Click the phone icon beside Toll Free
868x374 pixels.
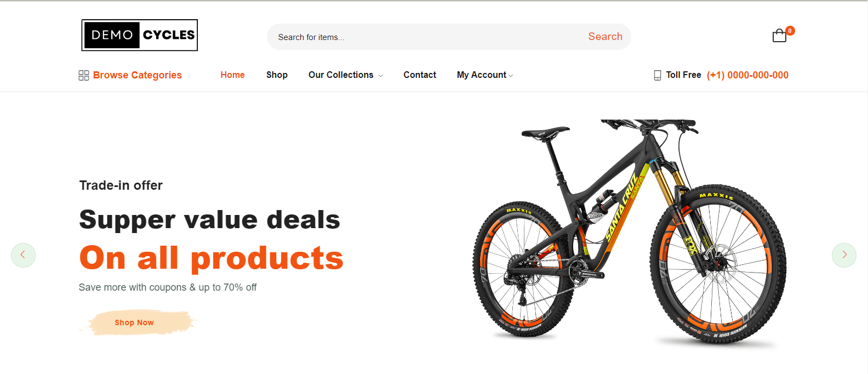click(x=658, y=75)
